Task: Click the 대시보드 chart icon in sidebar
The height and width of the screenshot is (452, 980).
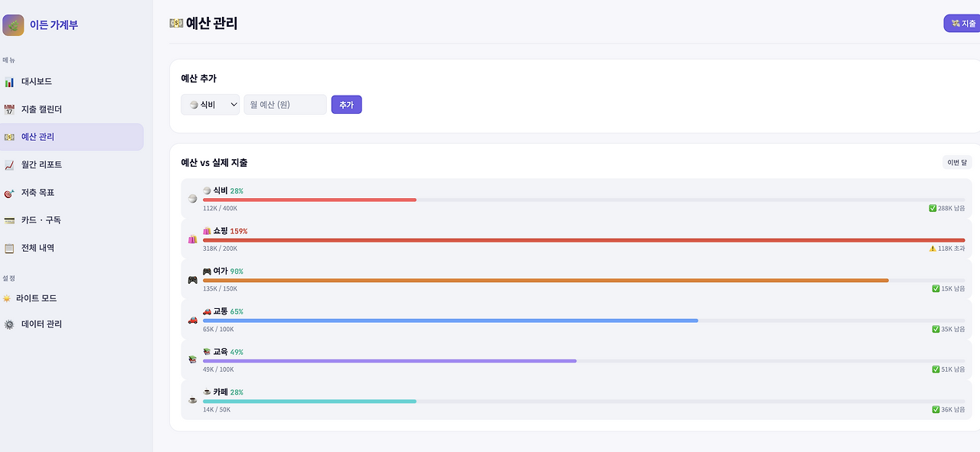Action: tap(9, 82)
